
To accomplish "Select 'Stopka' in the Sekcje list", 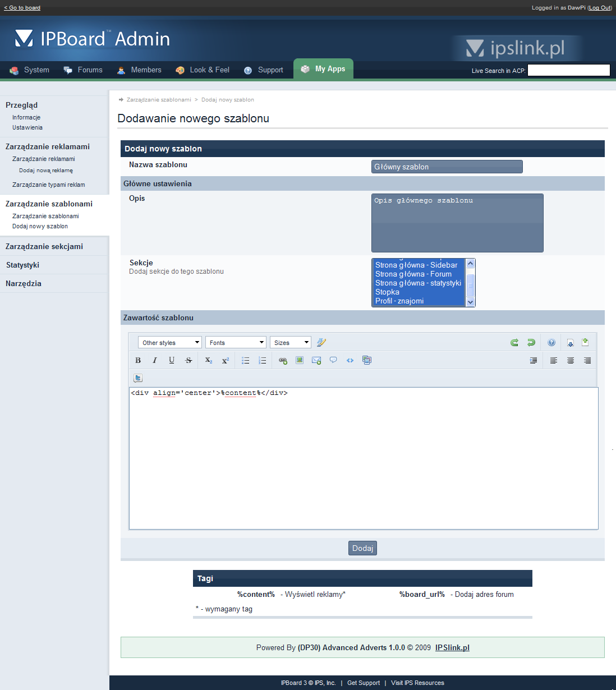I will pyautogui.click(x=388, y=292).
